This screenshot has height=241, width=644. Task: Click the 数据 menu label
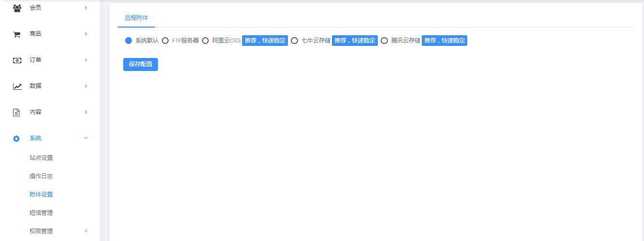tap(35, 86)
